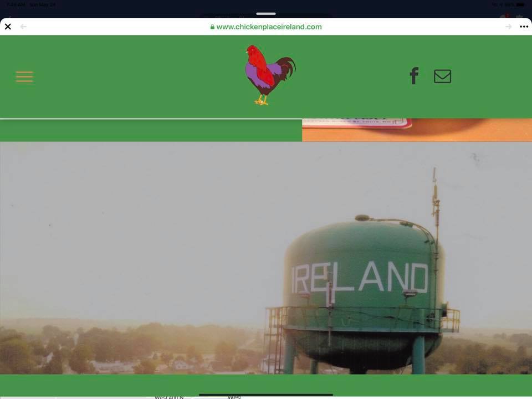Click the orange image strip under header
This screenshot has width=532, height=399.
[417, 131]
